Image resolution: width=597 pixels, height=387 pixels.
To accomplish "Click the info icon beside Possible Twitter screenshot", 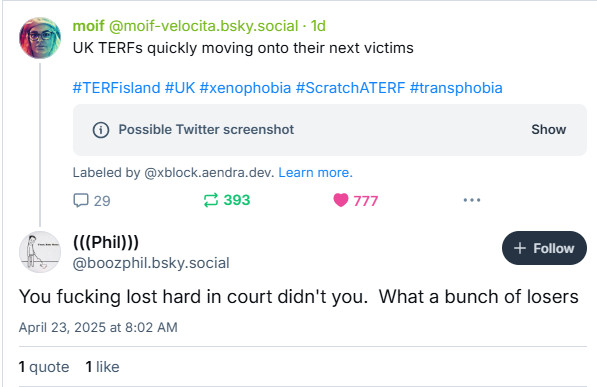I will pos(101,130).
